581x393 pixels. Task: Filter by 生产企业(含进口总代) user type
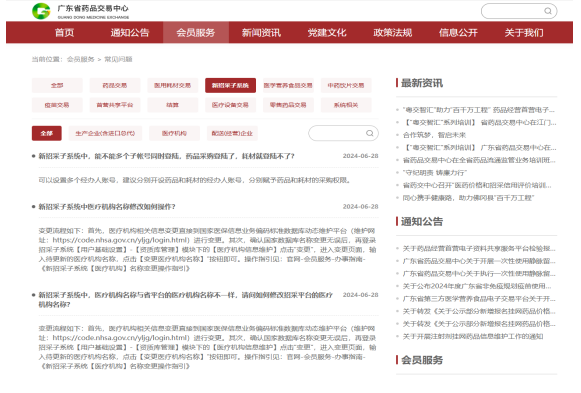(105, 133)
